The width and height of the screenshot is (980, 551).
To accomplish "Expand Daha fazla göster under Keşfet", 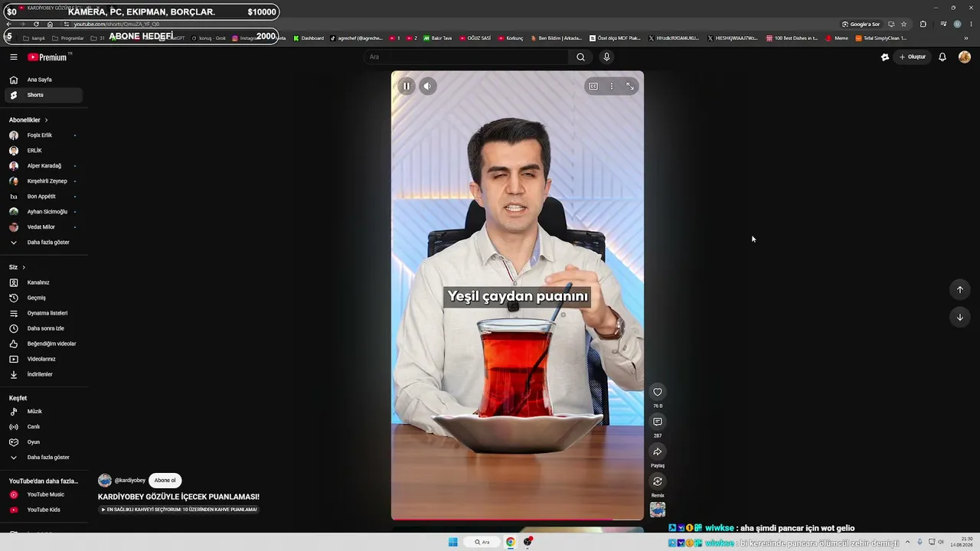I will pos(43,458).
